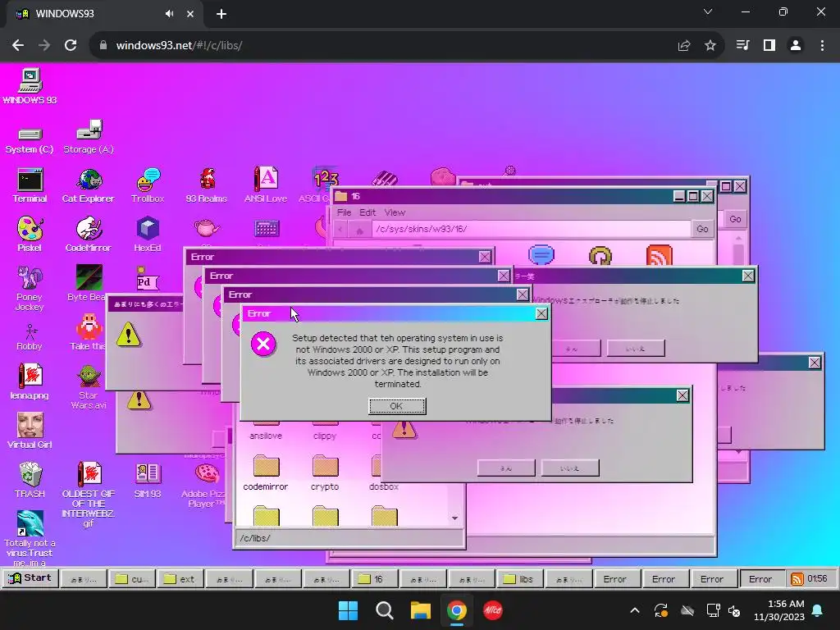
Task: Open the System (C:) drive icon
Action: tap(30, 140)
